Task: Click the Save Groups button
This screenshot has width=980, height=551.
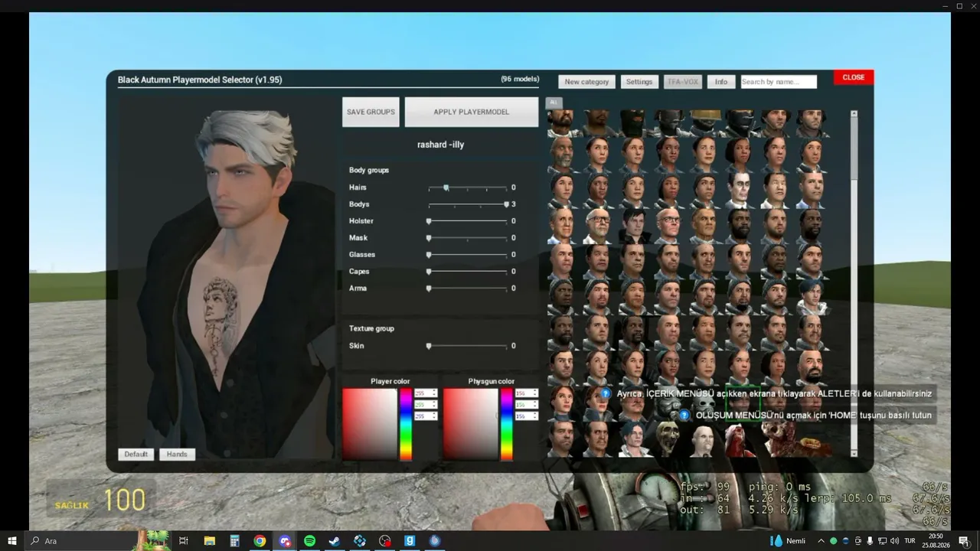Action: pyautogui.click(x=371, y=112)
